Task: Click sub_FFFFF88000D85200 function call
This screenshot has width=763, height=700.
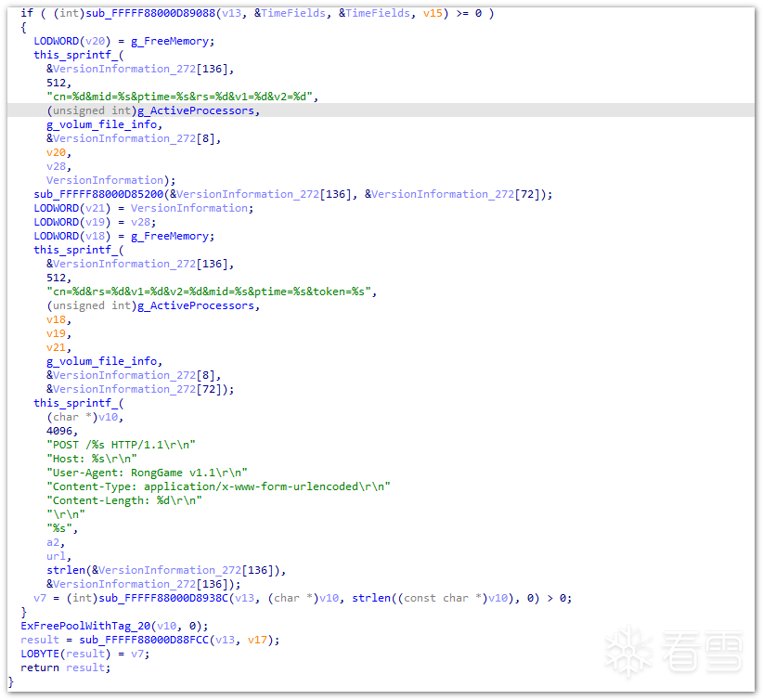Action: (98, 194)
